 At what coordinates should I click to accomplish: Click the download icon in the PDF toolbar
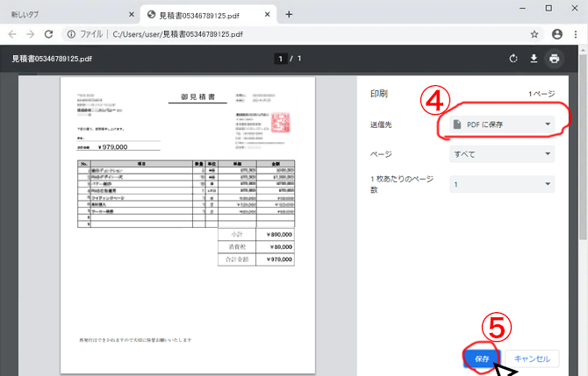tap(534, 59)
